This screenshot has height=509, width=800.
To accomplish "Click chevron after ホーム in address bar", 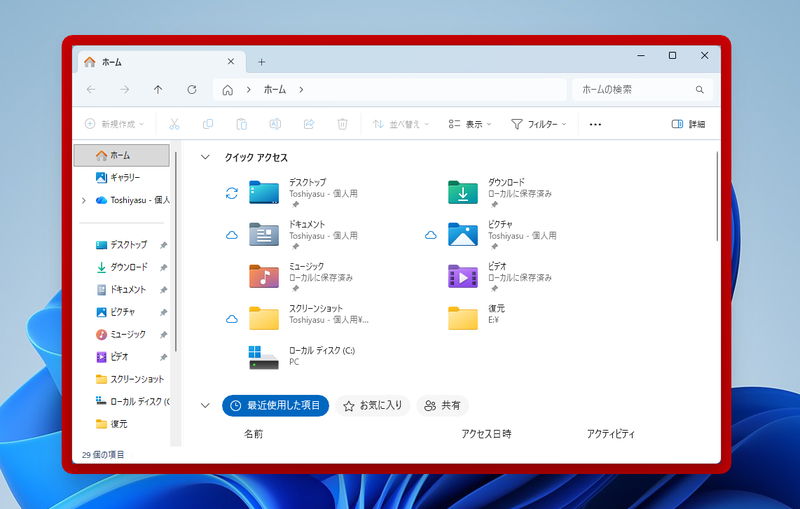I will pyautogui.click(x=302, y=90).
